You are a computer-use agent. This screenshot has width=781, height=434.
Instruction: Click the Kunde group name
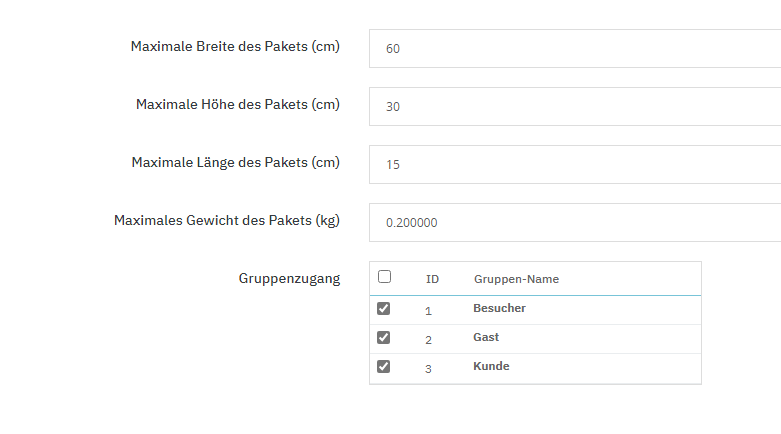[491, 366]
